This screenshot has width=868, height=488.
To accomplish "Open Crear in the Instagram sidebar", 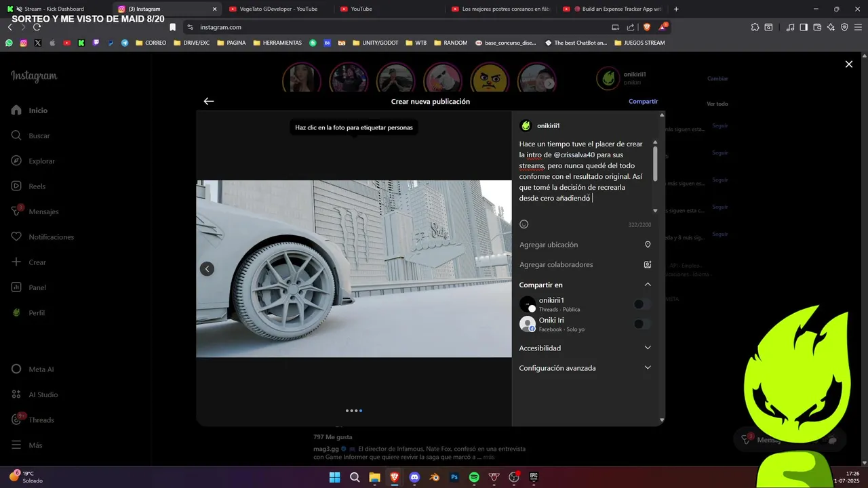I will [29, 262].
